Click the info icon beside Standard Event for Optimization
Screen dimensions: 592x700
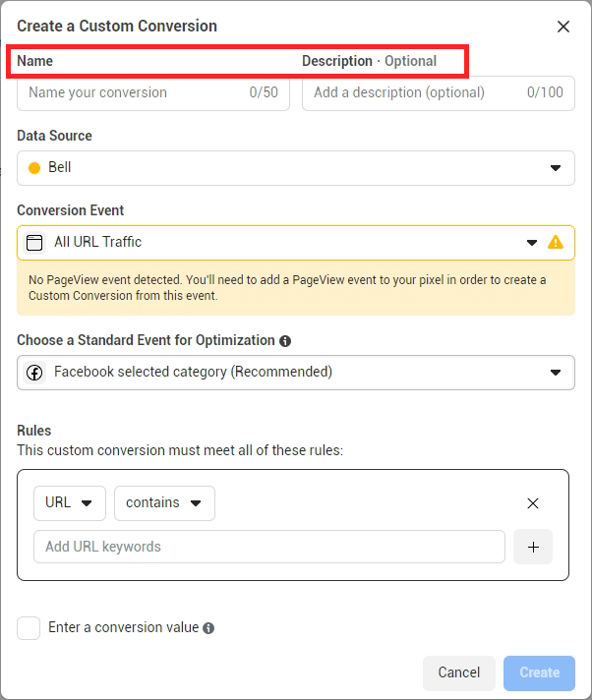(x=285, y=341)
